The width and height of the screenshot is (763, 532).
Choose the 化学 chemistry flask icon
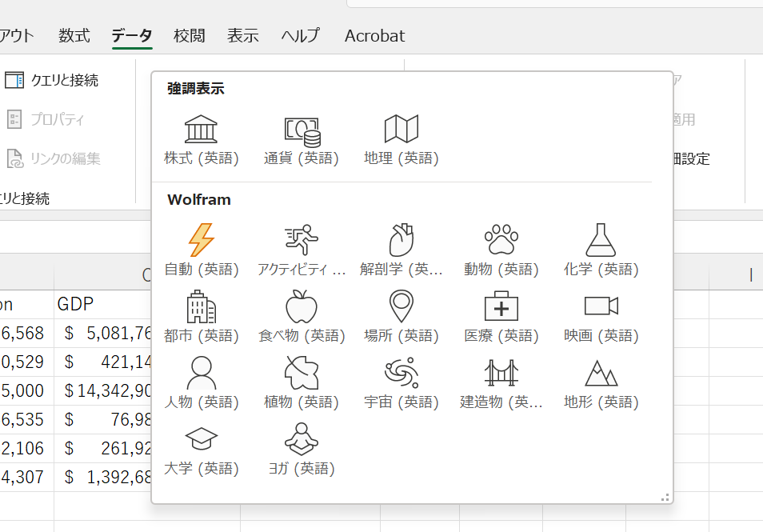[x=600, y=240]
